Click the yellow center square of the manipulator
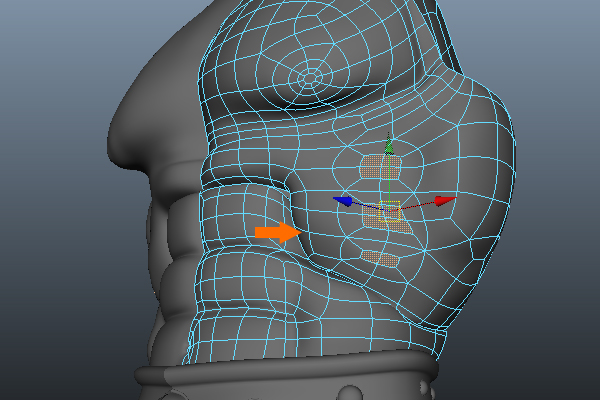600x400 pixels. click(x=390, y=211)
